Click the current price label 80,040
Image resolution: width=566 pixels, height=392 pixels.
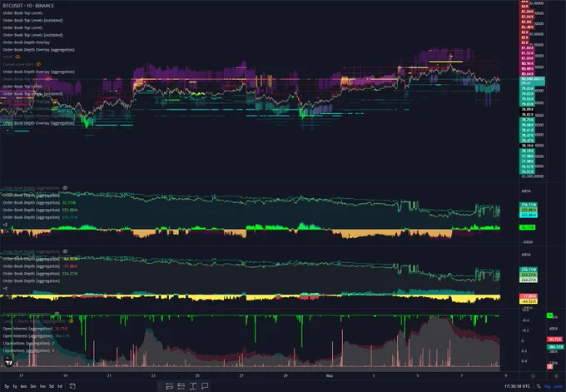tap(532, 79)
